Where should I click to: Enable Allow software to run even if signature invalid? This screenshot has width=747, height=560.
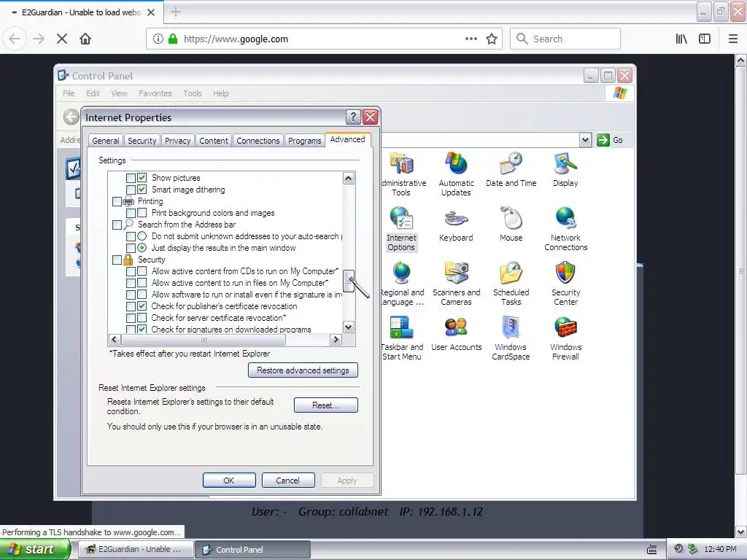point(142,295)
